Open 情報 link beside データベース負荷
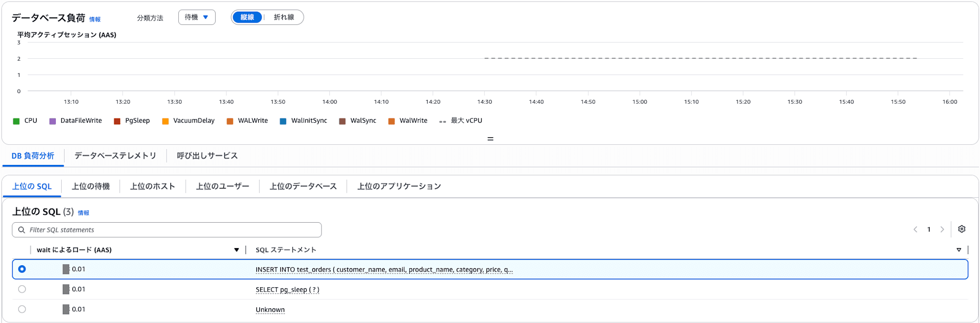 click(95, 20)
